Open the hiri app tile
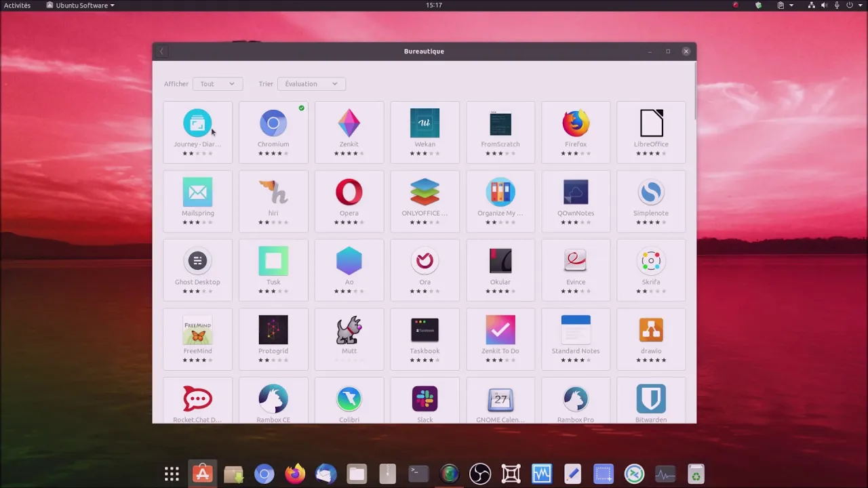The width and height of the screenshot is (868, 488). (273, 201)
